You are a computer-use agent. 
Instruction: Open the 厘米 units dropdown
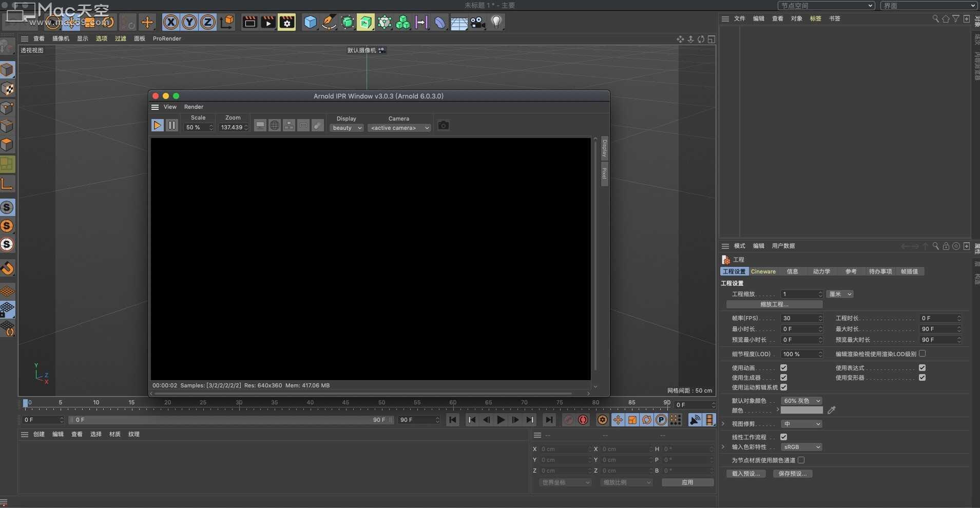[840, 294]
